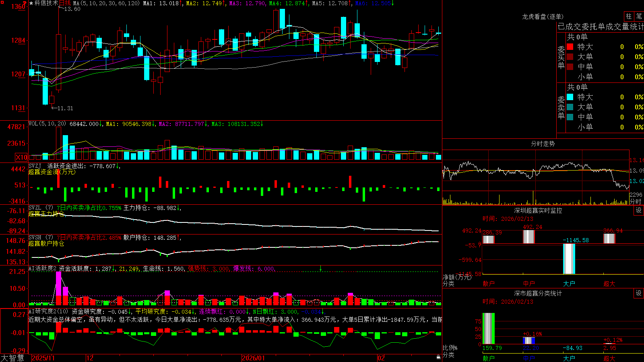Viewport: 644px width, 362px height.
Task: Click 超赢主力持仓 label
Action: pos(46,214)
